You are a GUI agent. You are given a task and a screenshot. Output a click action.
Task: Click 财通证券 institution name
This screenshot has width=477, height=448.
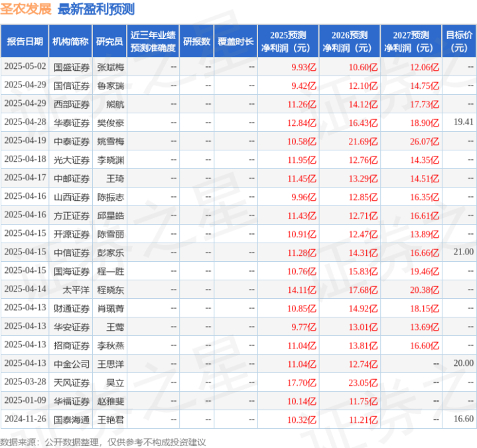[x=72, y=308]
